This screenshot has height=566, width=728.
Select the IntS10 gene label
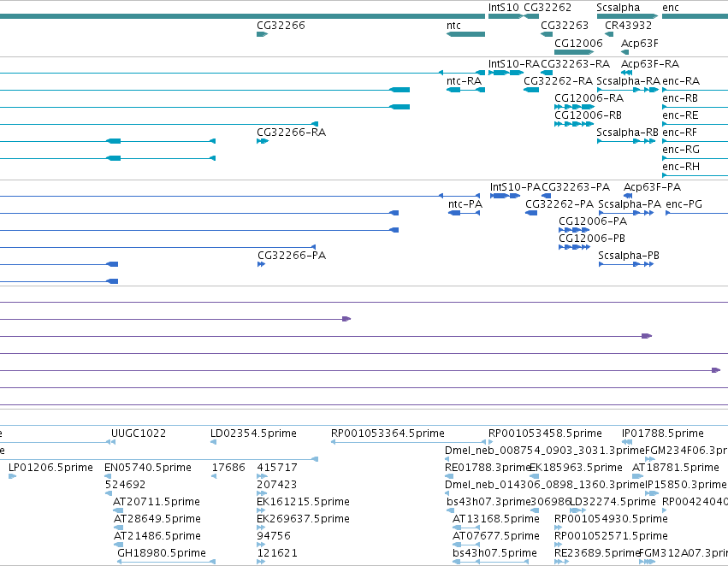pos(503,8)
